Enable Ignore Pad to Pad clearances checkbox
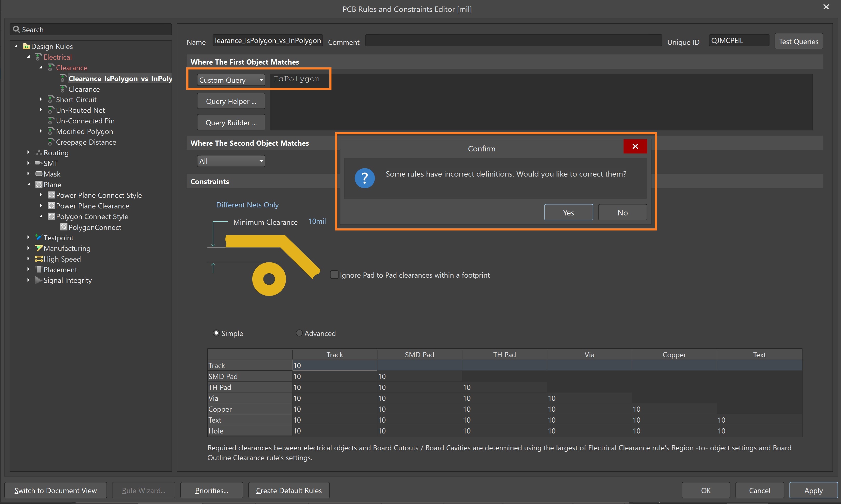The height and width of the screenshot is (504, 841). 334,274
